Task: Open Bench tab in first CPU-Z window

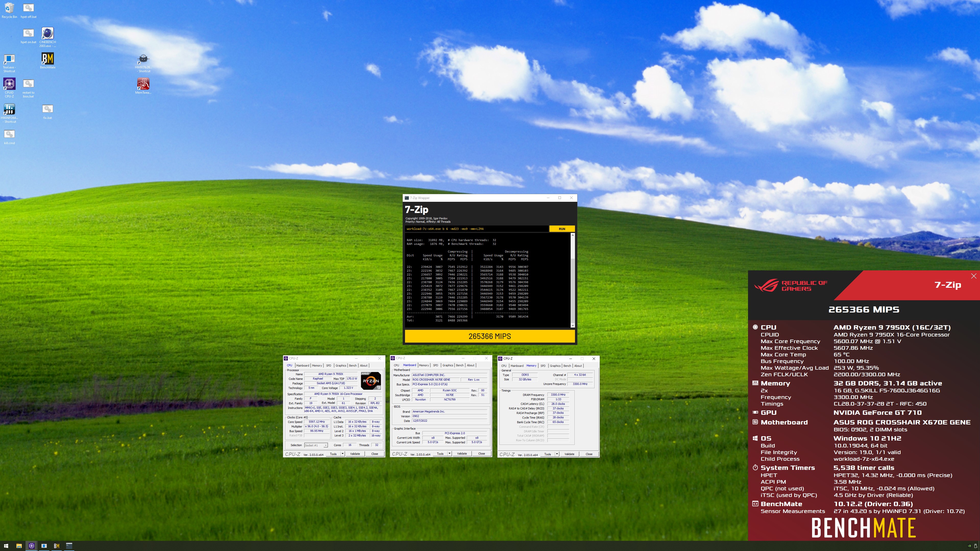Action: click(x=353, y=366)
